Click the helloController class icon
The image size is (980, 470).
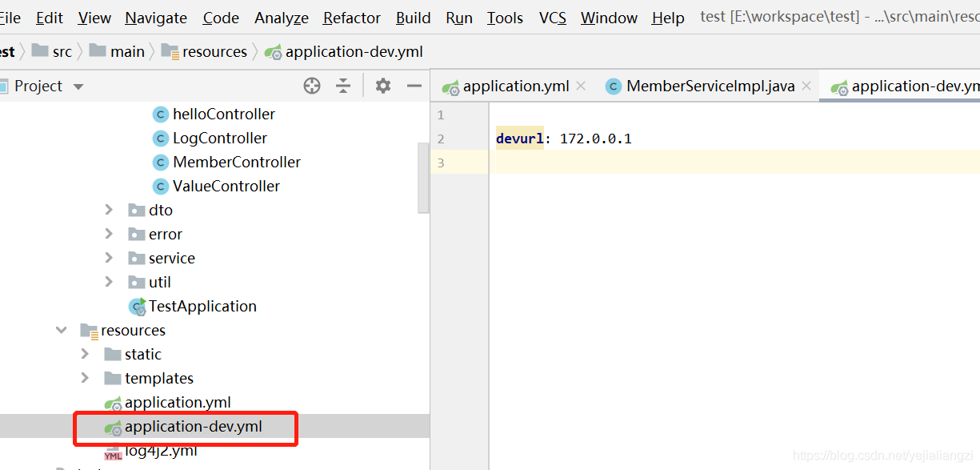pos(160,114)
